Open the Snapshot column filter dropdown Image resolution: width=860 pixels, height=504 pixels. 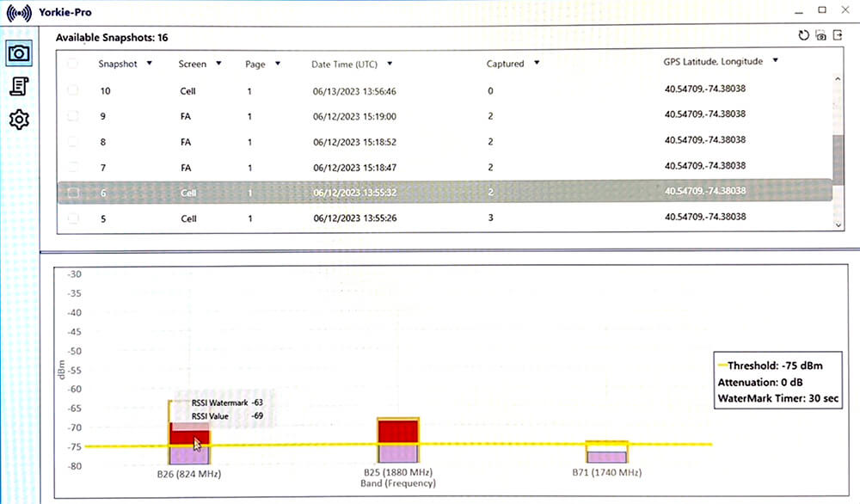coord(150,63)
